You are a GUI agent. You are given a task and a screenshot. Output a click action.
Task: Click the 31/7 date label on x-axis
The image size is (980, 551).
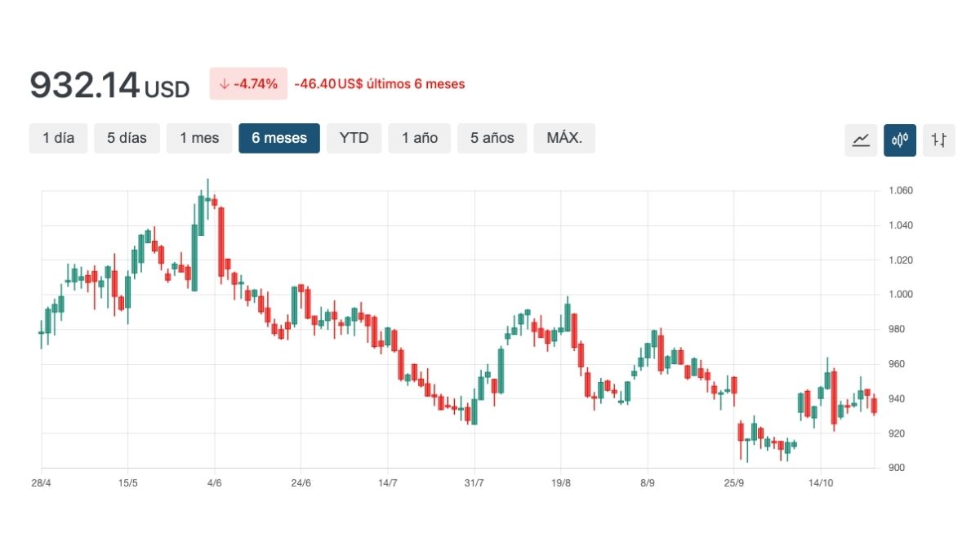[474, 483]
